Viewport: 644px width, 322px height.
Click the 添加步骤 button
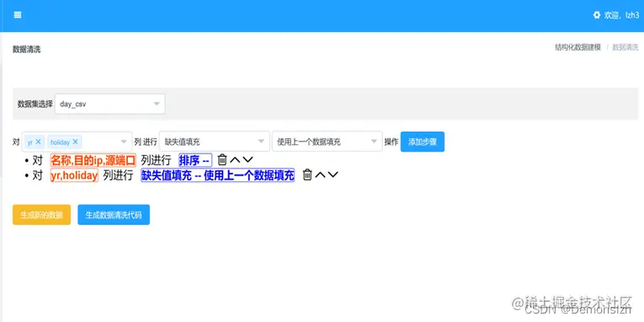coord(423,142)
